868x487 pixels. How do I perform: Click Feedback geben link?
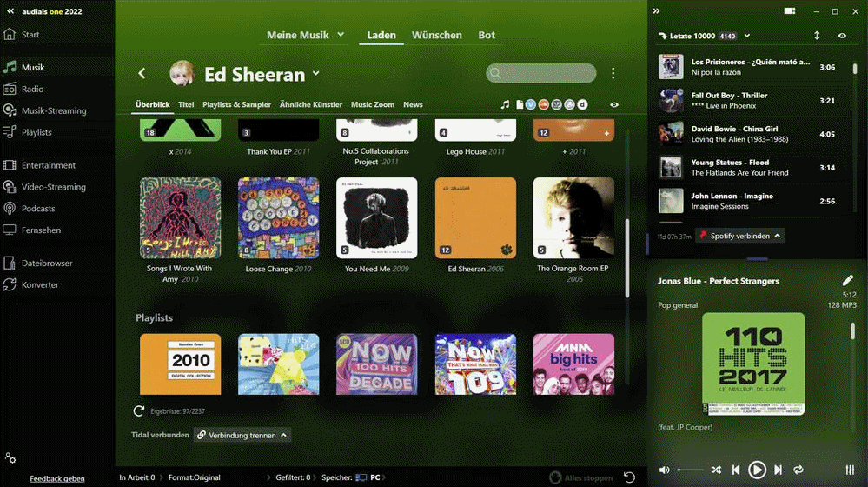tap(57, 478)
